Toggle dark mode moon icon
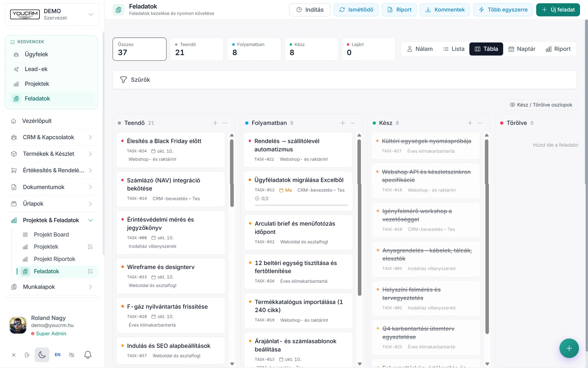Viewport: 588px width, 368px height. (42, 355)
